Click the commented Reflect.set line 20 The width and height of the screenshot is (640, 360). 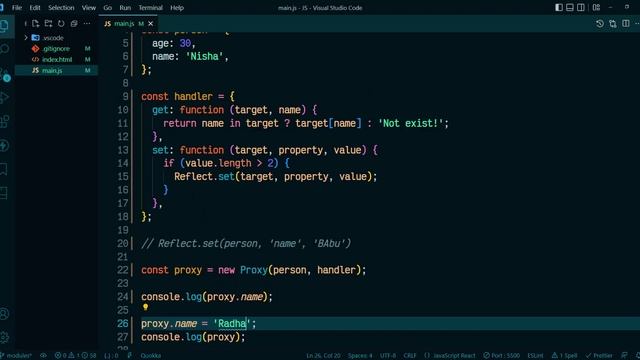[x=246, y=244]
